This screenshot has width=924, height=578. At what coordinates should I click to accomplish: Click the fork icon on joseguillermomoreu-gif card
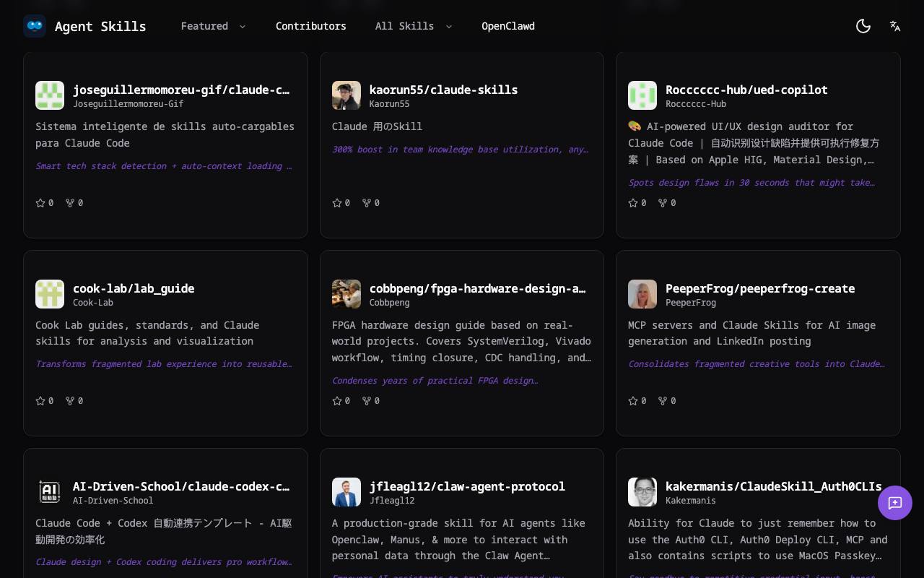pos(70,203)
